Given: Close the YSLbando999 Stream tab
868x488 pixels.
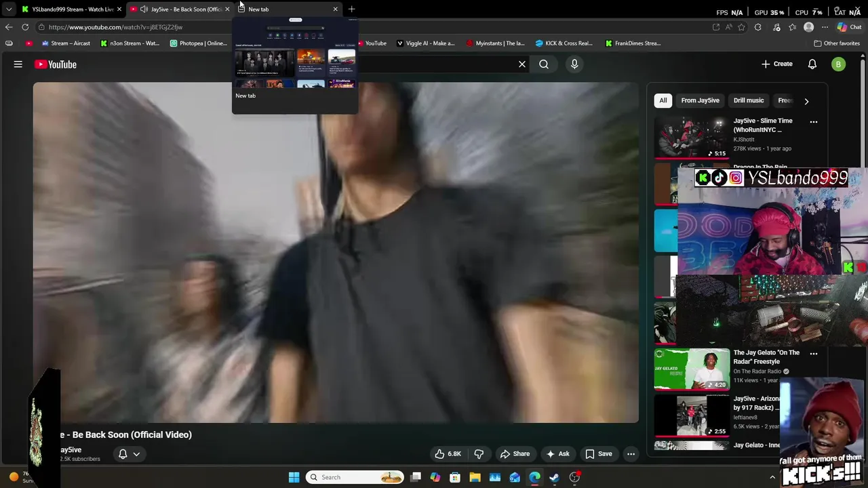Looking at the screenshot, I should (x=119, y=9).
